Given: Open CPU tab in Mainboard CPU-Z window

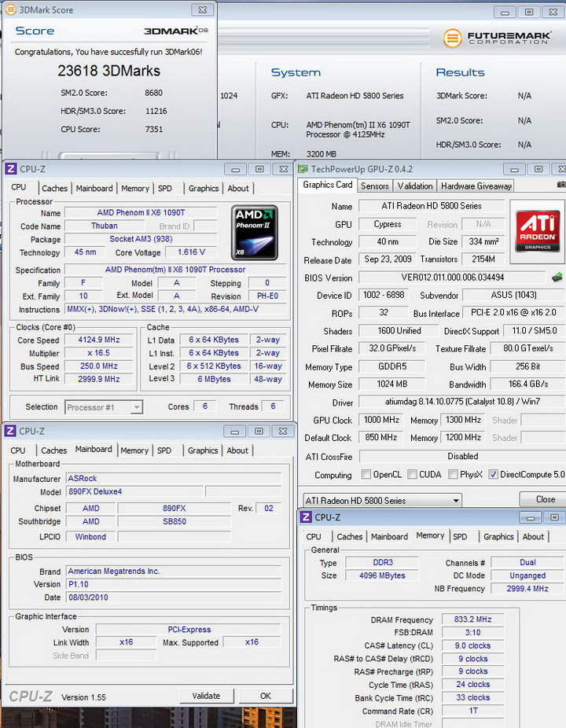Looking at the screenshot, I should (18, 450).
